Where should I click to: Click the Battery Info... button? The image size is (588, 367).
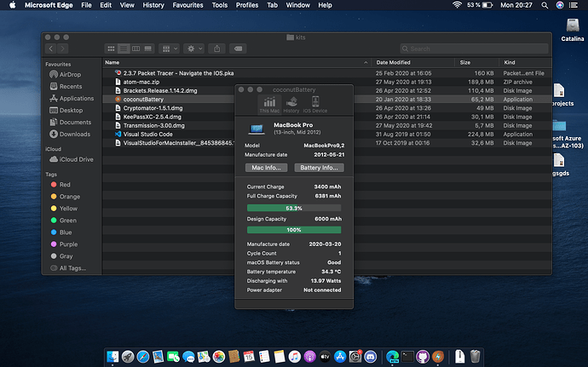(x=319, y=168)
